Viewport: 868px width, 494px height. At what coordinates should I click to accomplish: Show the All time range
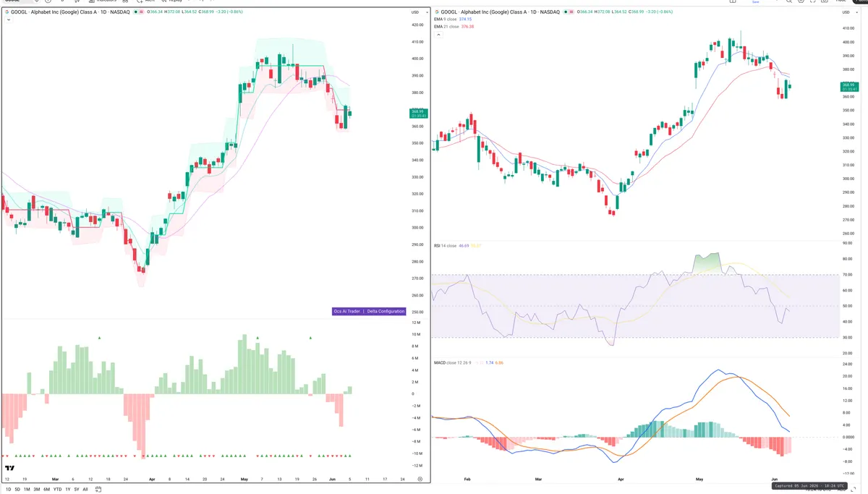click(85, 490)
